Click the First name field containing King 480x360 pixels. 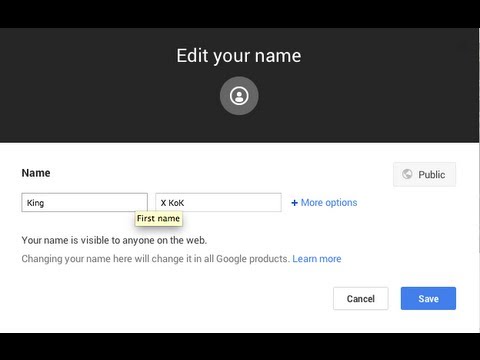click(84, 202)
